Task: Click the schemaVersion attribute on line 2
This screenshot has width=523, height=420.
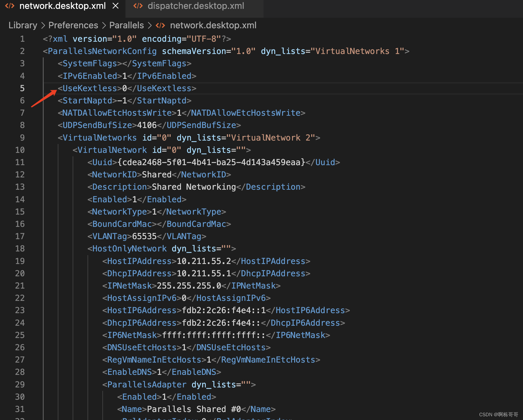Action: (x=194, y=51)
